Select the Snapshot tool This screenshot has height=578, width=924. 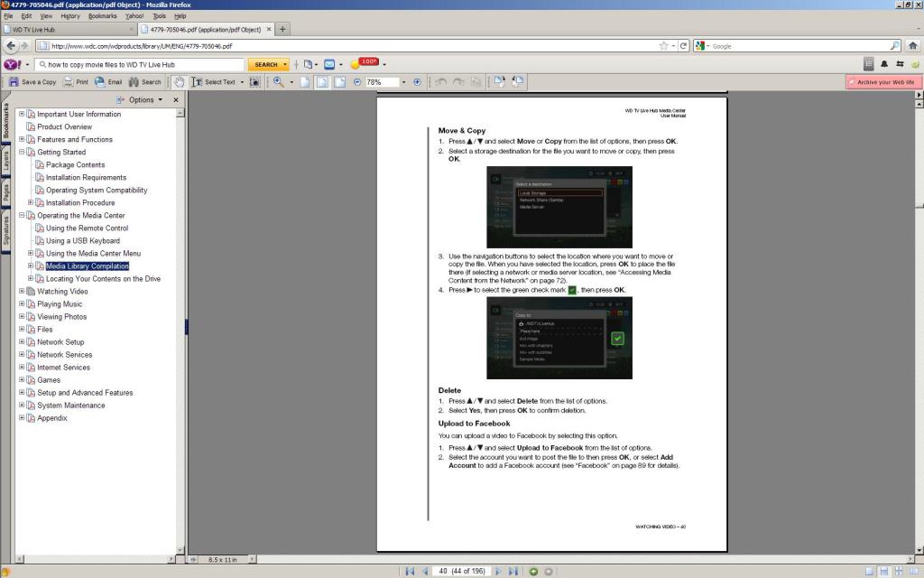click(x=254, y=82)
